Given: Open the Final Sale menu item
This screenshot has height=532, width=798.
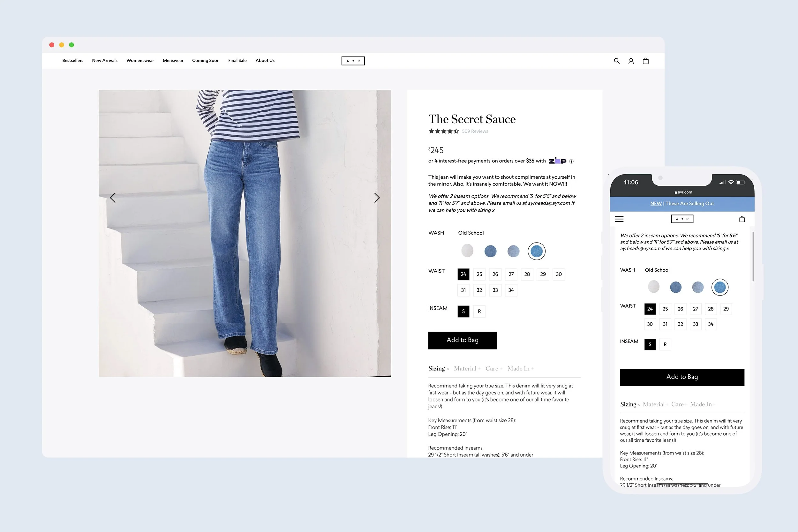Looking at the screenshot, I should point(237,60).
